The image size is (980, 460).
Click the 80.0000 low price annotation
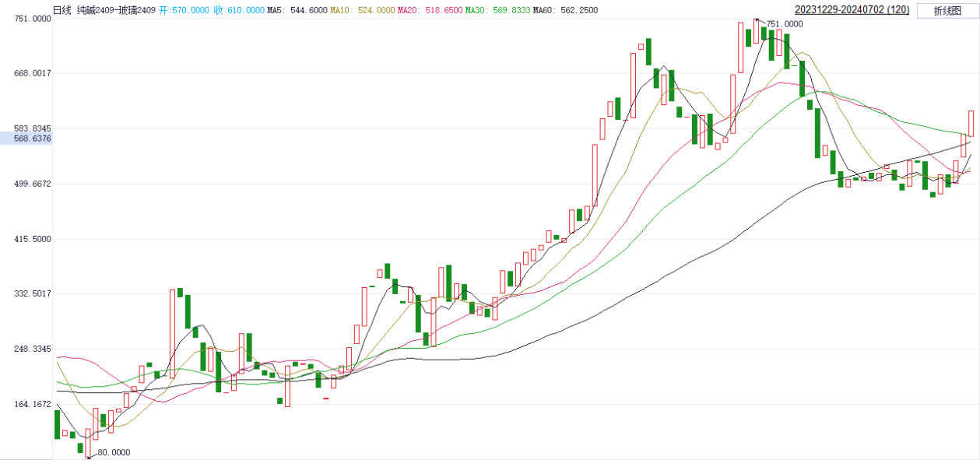click(x=113, y=452)
